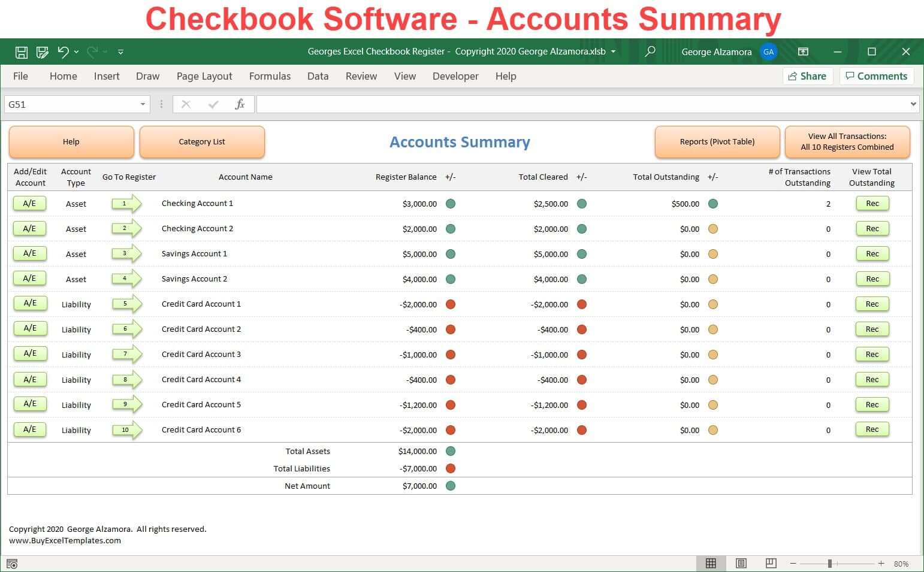Open the Page Layout tab
This screenshot has width=924, height=572.
204,76
